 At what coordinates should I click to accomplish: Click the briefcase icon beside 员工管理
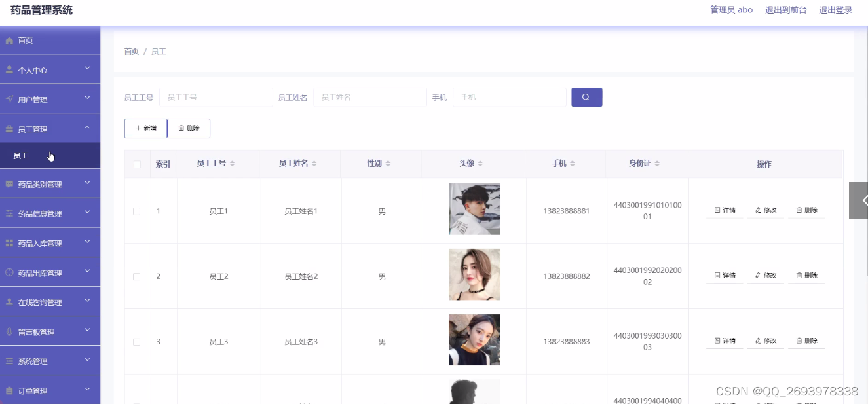9,129
